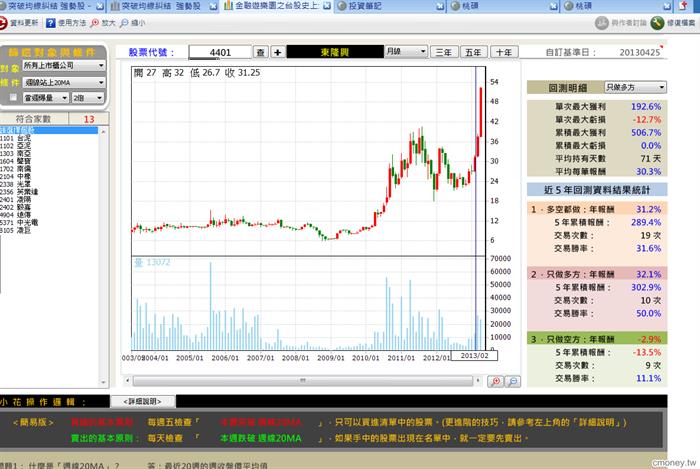Click the chart horizontal scrollbar thumb
This screenshot has width=700, height=469.
303,381
